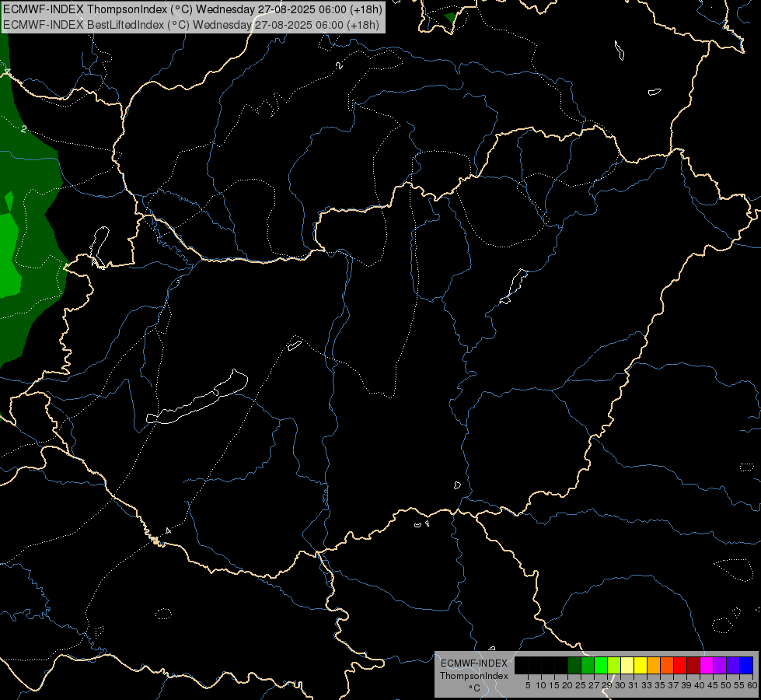Click legend scale value 33
The width and height of the screenshot is (761, 700).
click(x=647, y=685)
